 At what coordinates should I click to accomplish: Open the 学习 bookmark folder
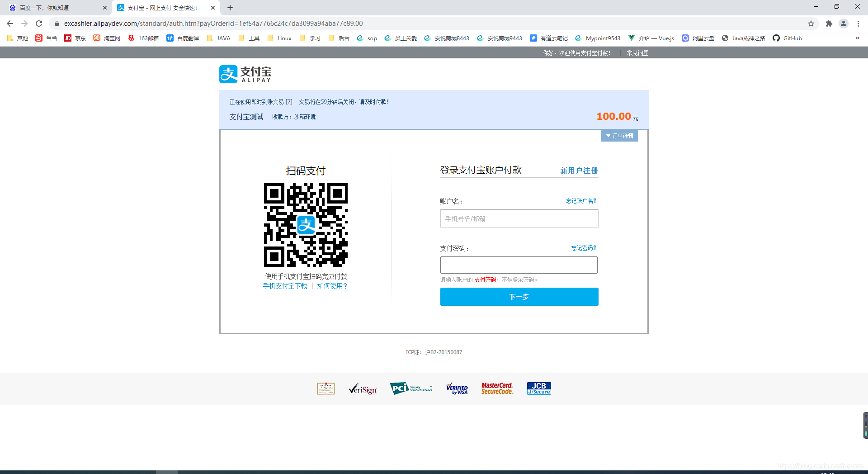(310, 38)
